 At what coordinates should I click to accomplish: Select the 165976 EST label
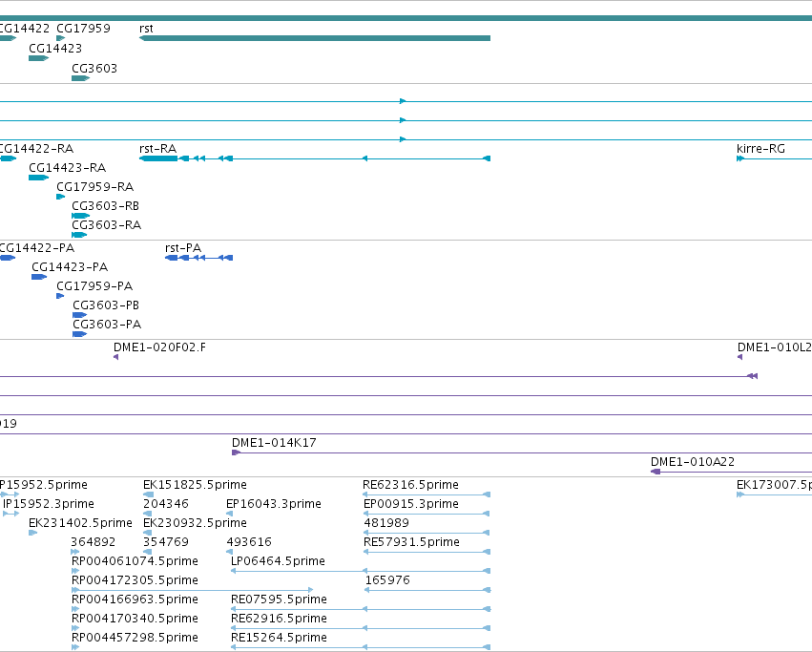pyautogui.click(x=387, y=580)
